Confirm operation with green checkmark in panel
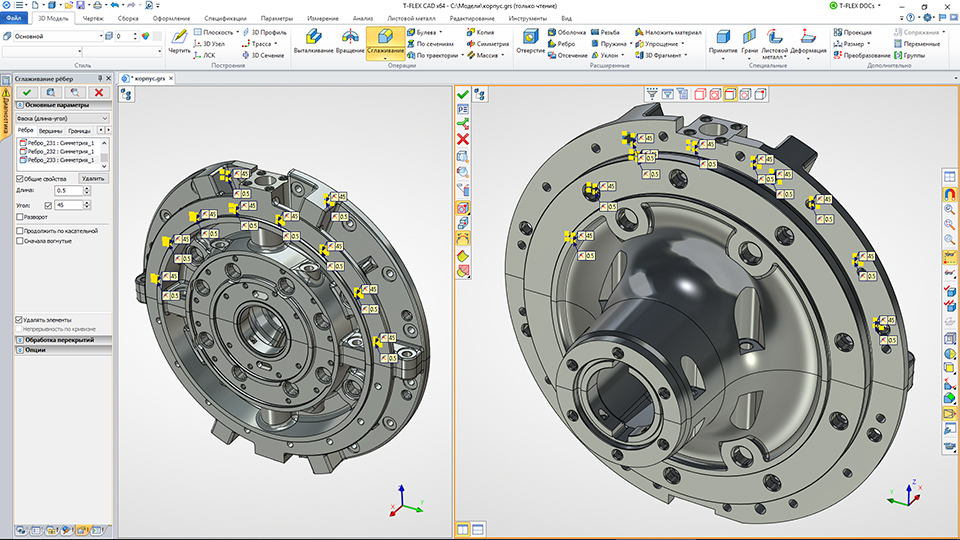The height and width of the screenshot is (540, 960). [x=26, y=92]
